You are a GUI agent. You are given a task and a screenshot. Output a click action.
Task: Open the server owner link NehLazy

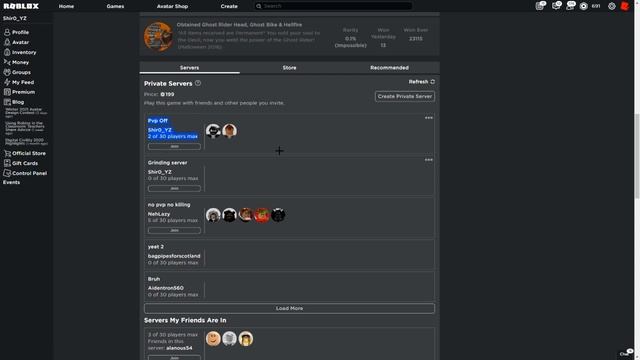tap(159, 214)
